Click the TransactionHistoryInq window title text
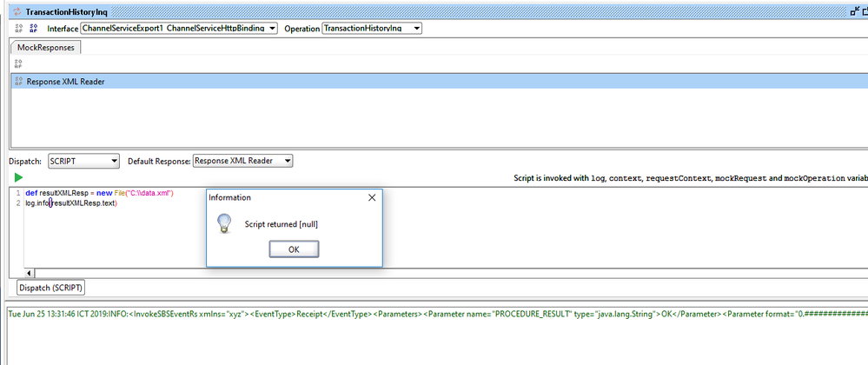 coord(67,11)
